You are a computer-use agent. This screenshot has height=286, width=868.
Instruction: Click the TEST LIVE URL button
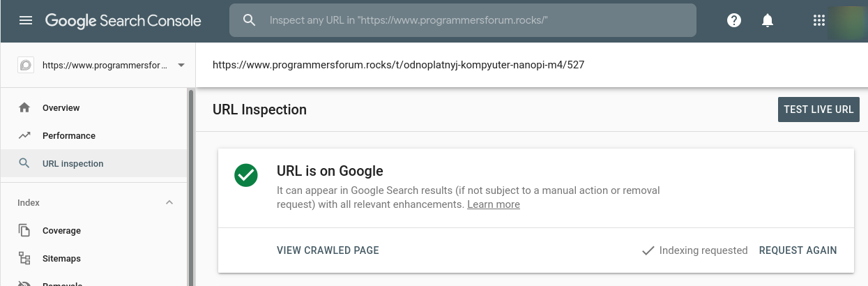[818, 110]
